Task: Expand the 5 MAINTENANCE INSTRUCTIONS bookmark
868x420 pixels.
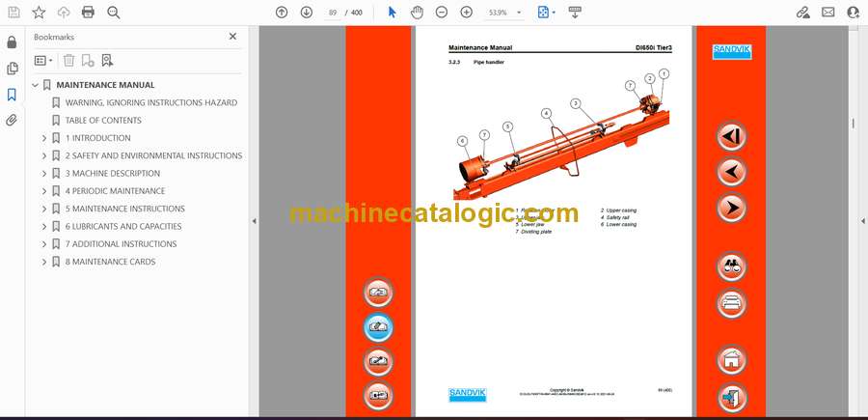Action: point(44,209)
